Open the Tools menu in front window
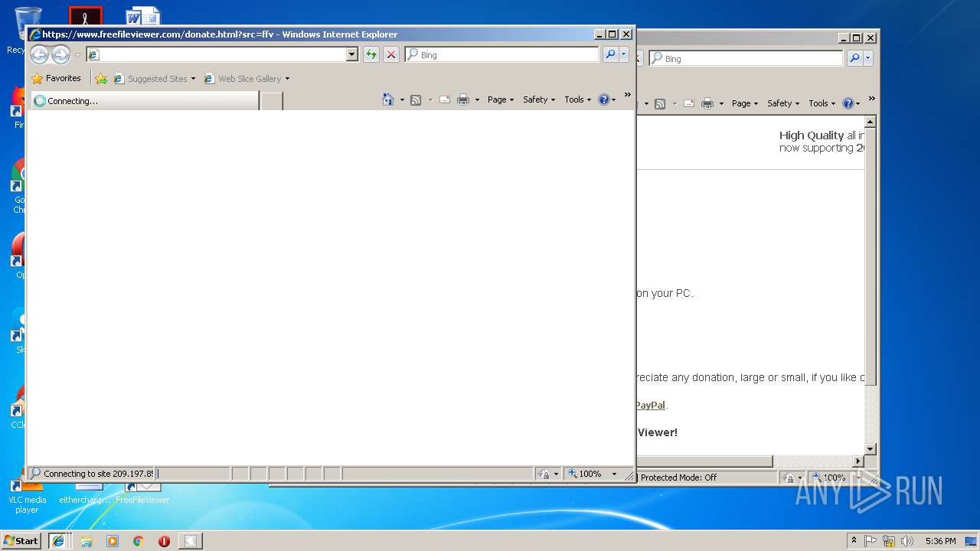This screenshot has height=551, width=980. 578,99
